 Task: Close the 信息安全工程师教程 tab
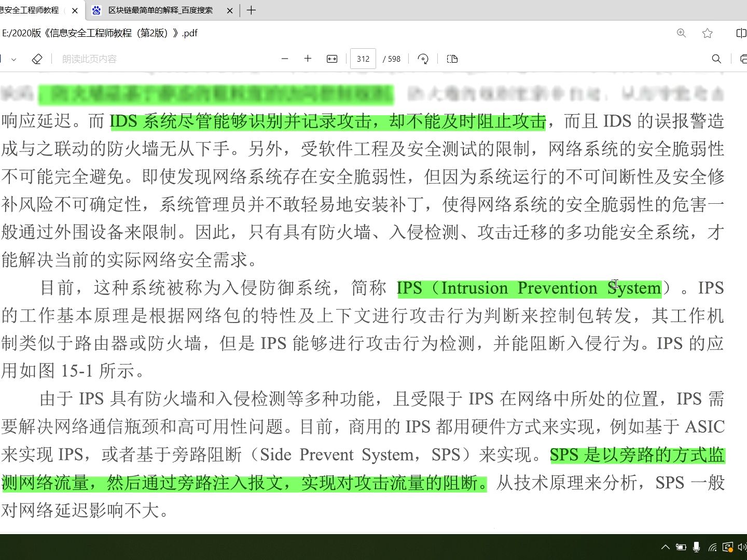[x=75, y=10]
